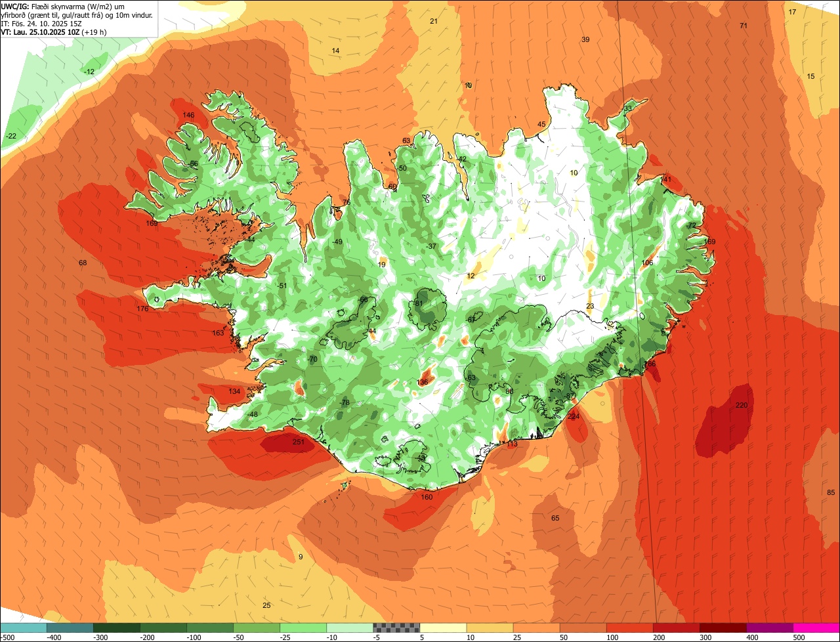Click the map value 106 in the east
Screen dimensions: 840x642
click(648, 263)
